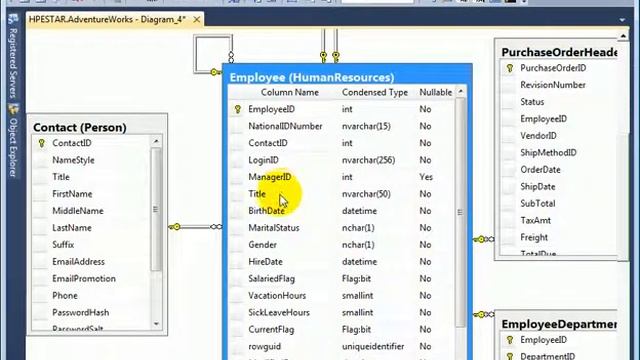Click the nvarchar(256) type cell

tap(368, 160)
